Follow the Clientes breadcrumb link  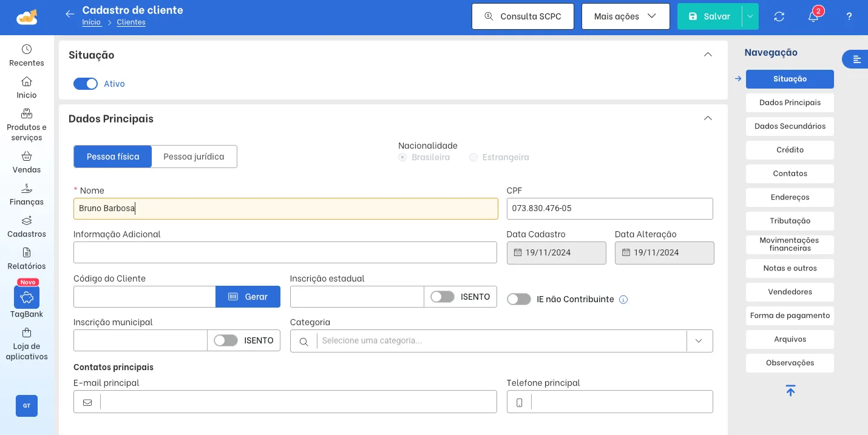click(x=131, y=22)
